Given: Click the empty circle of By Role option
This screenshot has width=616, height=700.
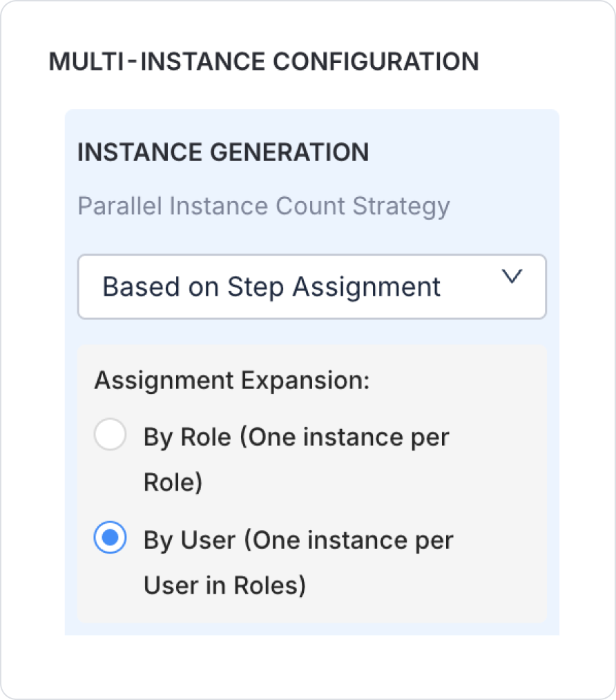Looking at the screenshot, I should click(x=110, y=436).
